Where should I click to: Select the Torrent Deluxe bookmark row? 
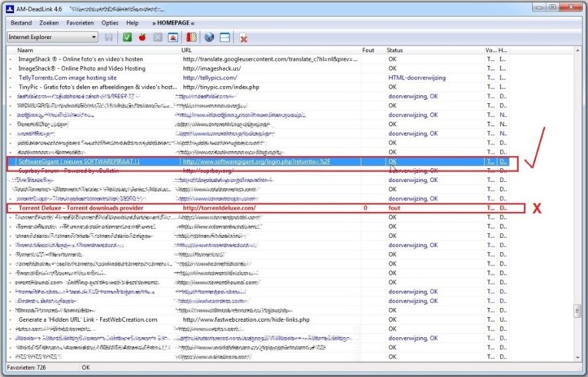77,208
